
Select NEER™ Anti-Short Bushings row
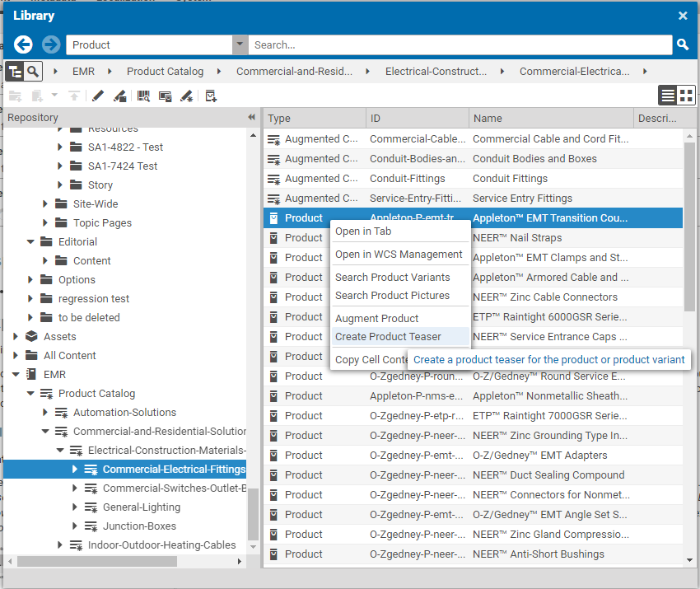tap(473, 554)
